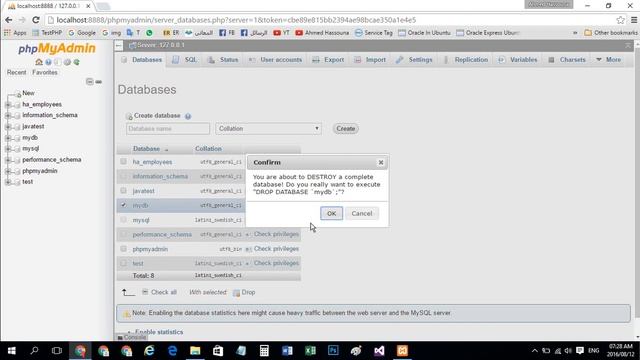
Task: Tick the phpmyadmin database checkbox
Action: [123, 249]
